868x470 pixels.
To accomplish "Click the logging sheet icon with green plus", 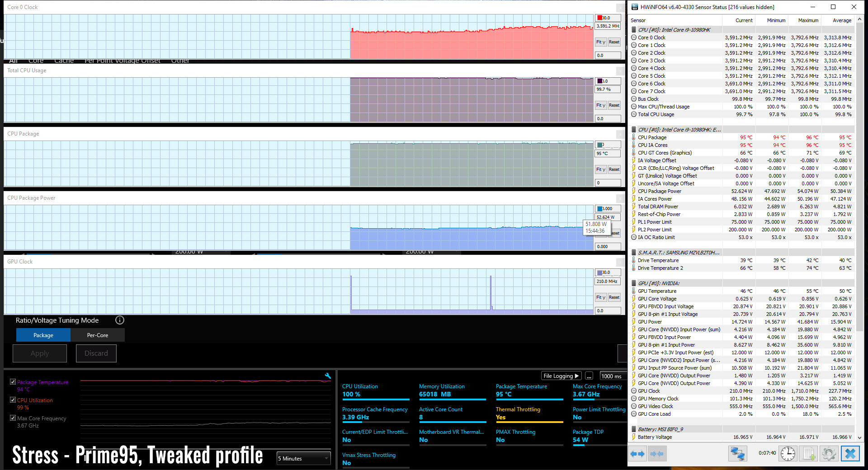I will pos(809,453).
